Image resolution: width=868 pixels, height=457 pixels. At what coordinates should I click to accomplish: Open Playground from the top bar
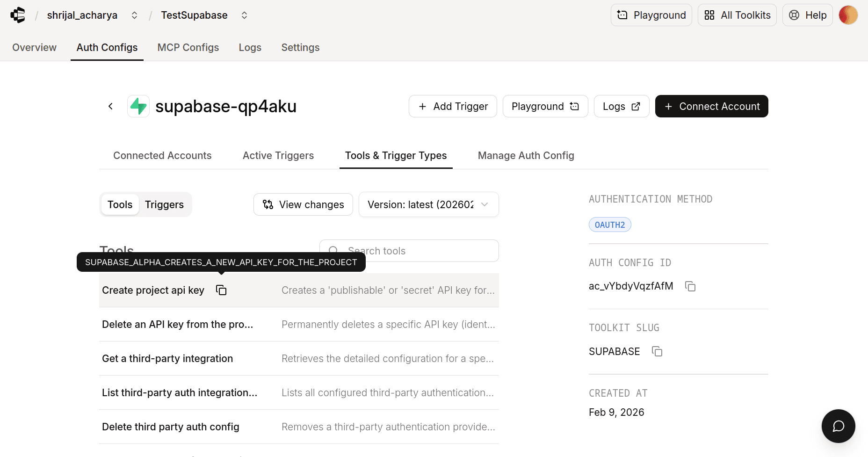(651, 15)
